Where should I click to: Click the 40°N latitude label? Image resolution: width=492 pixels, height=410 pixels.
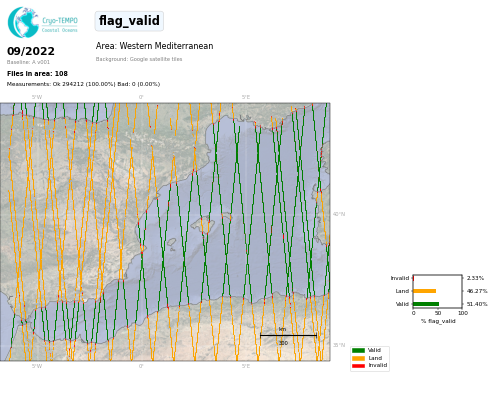339,214
